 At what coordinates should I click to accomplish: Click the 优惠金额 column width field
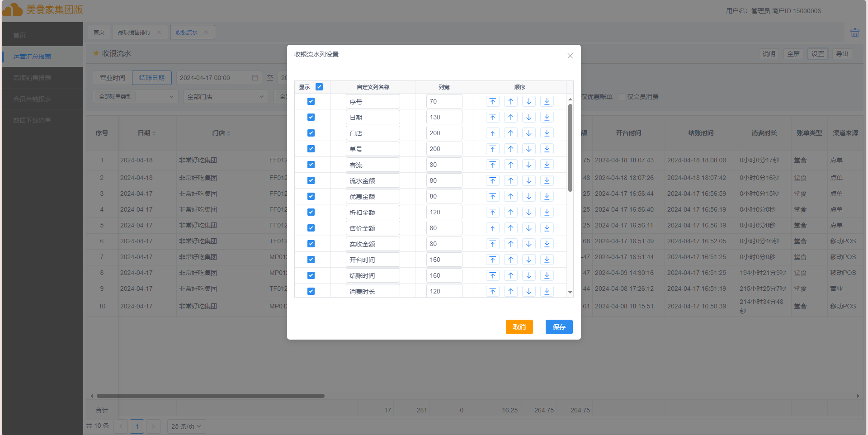click(443, 196)
